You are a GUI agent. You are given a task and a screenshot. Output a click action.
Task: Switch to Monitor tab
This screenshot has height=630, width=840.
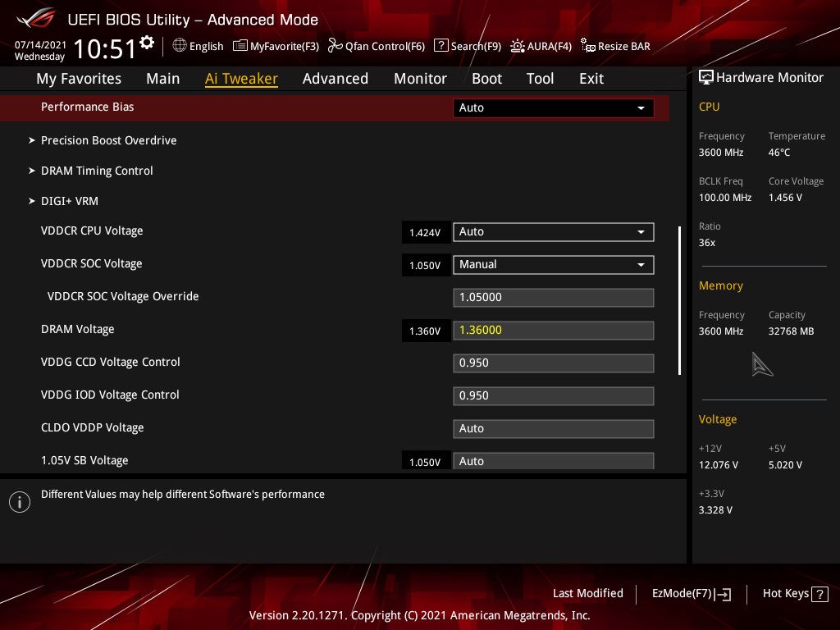pos(421,79)
